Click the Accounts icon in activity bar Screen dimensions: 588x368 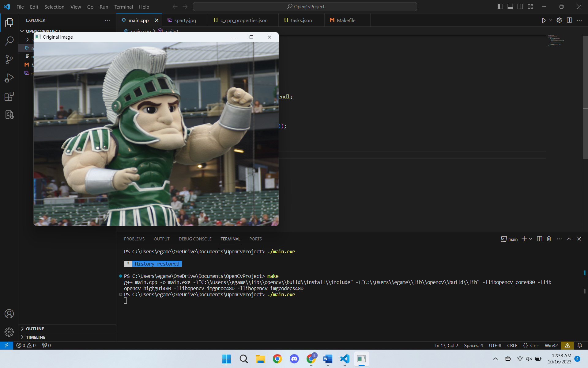(9, 314)
